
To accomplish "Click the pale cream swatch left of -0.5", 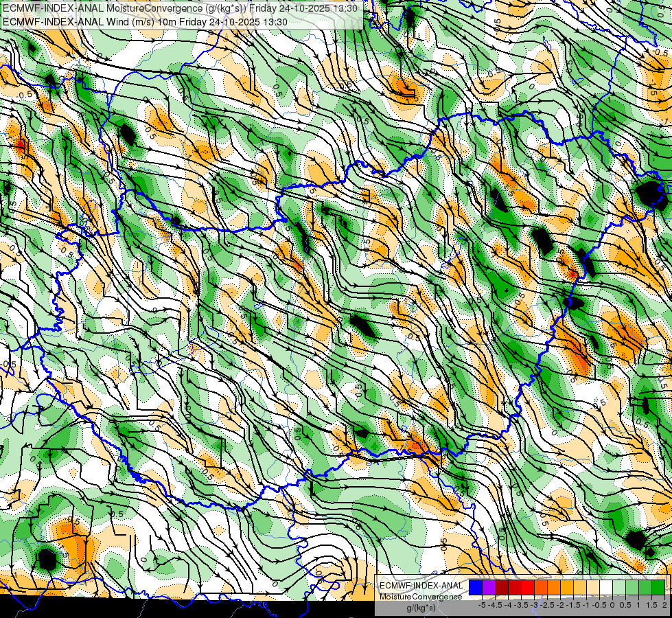I will [593, 588].
